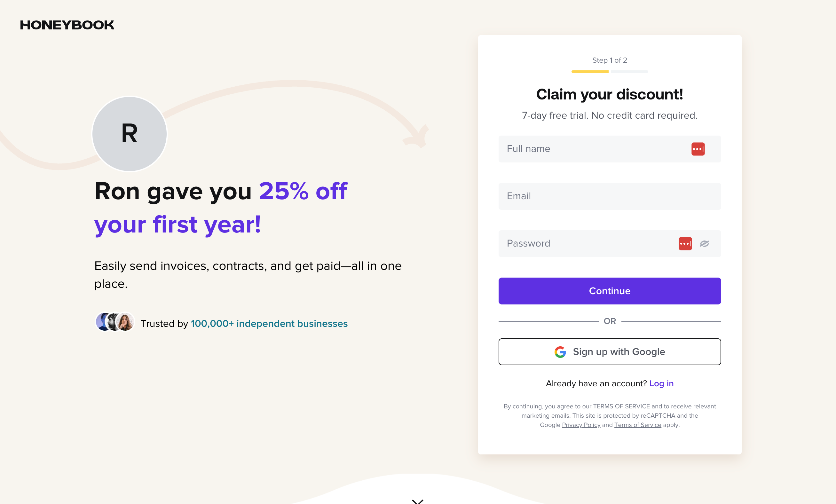The width and height of the screenshot is (836, 504).
Task: Click the 100,000+ independent businesses text
Action: pyautogui.click(x=269, y=324)
